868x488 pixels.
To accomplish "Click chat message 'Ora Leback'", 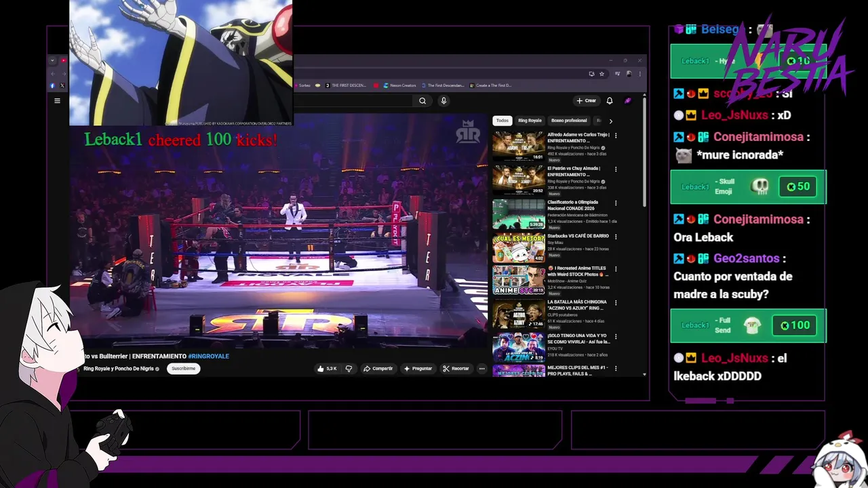I will click(x=703, y=237).
